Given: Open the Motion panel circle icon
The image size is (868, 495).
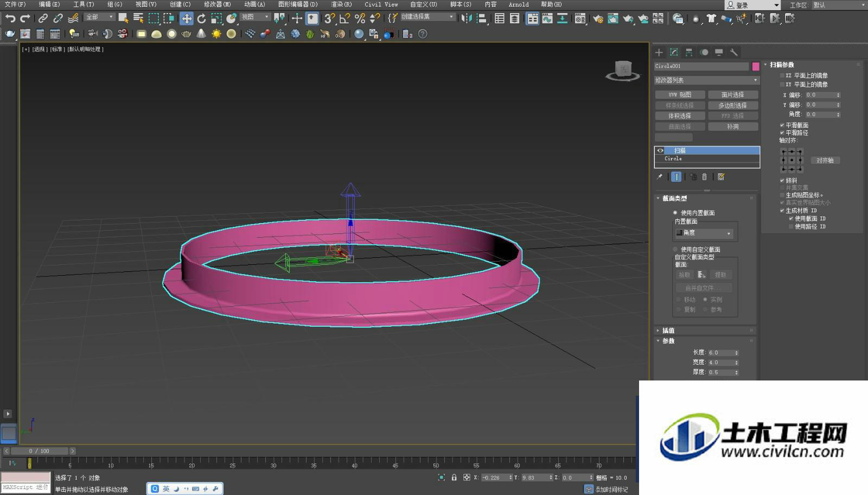Looking at the screenshot, I should click(x=704, y=52).
